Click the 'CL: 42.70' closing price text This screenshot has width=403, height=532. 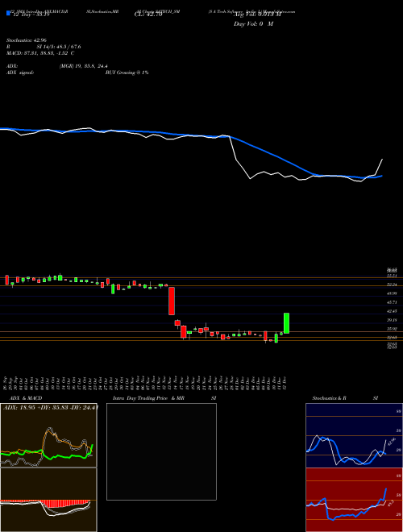pos(148,15)
